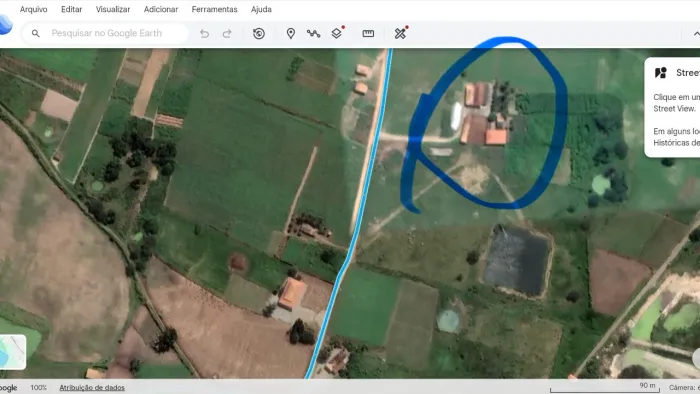Click the 100% zoom level indicator
This screenshot has height=394, width=700.
pos(38,388)
